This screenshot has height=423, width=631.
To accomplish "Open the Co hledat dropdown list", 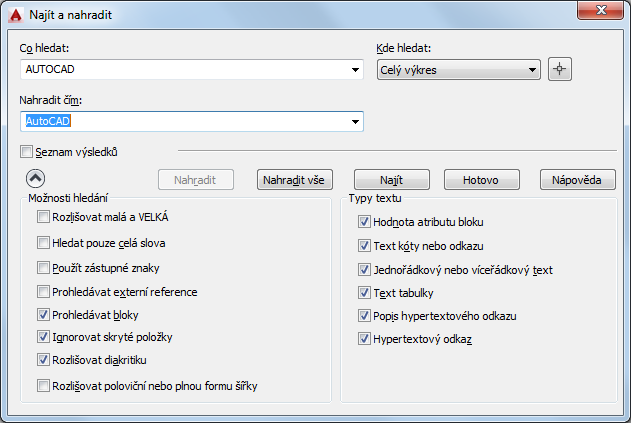I will point(355,70).
